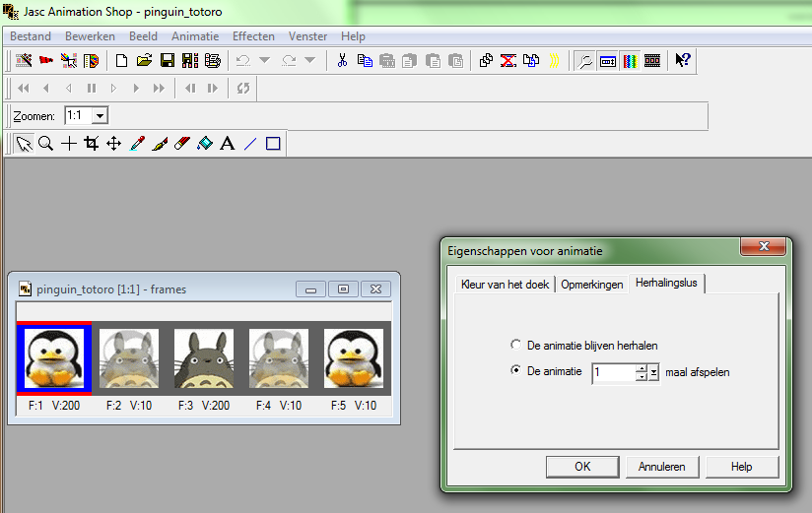Open the Bestand menu

(31, 36)
